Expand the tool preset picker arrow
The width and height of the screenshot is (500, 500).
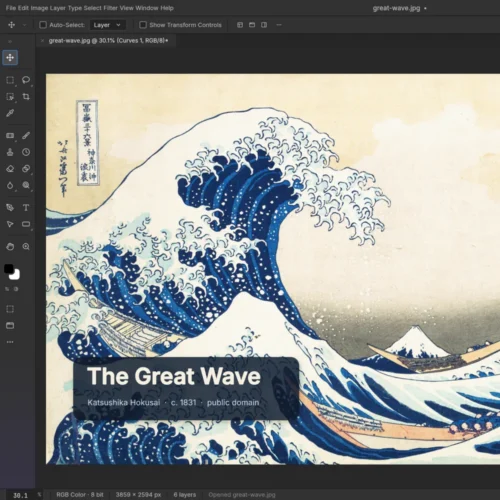(x=24, y=25)
